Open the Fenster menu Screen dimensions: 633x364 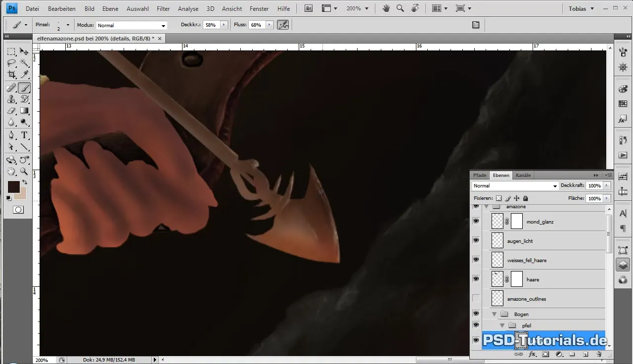click(259, 9)
